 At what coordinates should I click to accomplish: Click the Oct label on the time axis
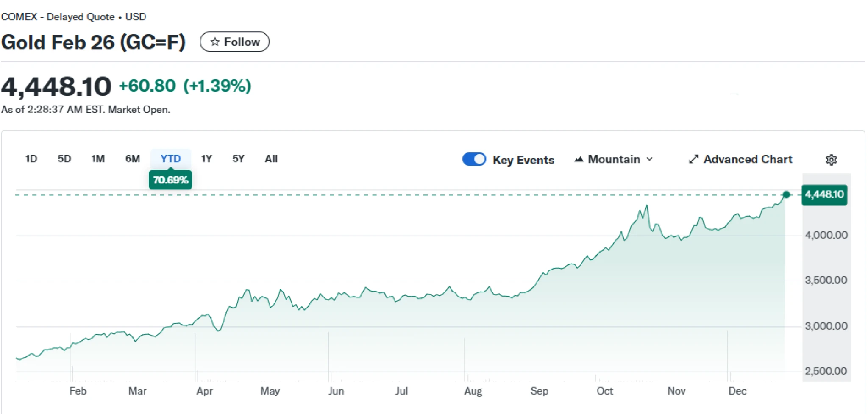(604, 391)
